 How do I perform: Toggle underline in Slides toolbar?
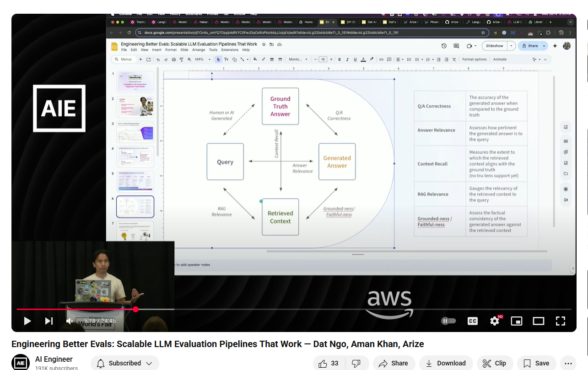tap(355, 60)
